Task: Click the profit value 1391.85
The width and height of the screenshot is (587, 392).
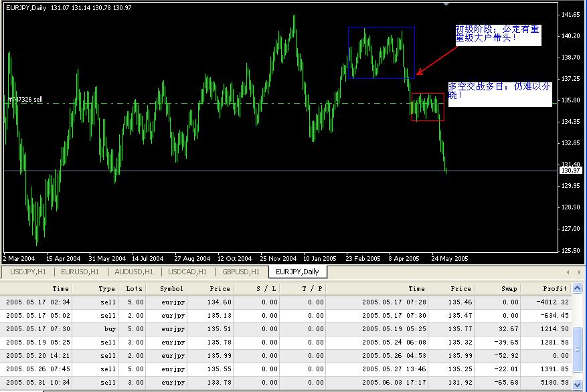Action: (555, 369)
